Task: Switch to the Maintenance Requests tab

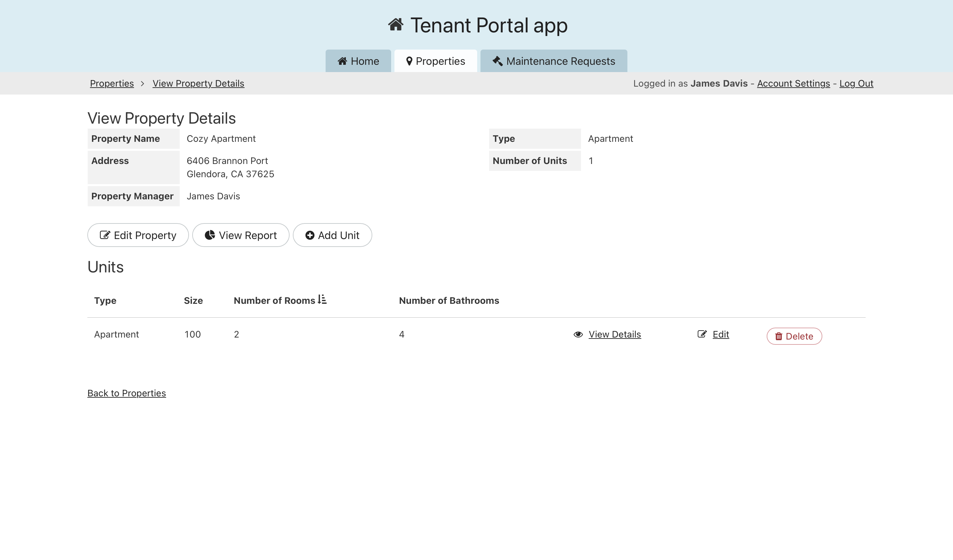Action: [554, 61]
